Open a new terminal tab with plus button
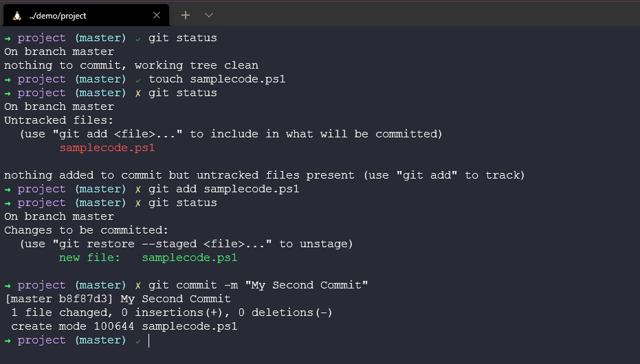This screenshot has width=640, height=364. (186, 15)
